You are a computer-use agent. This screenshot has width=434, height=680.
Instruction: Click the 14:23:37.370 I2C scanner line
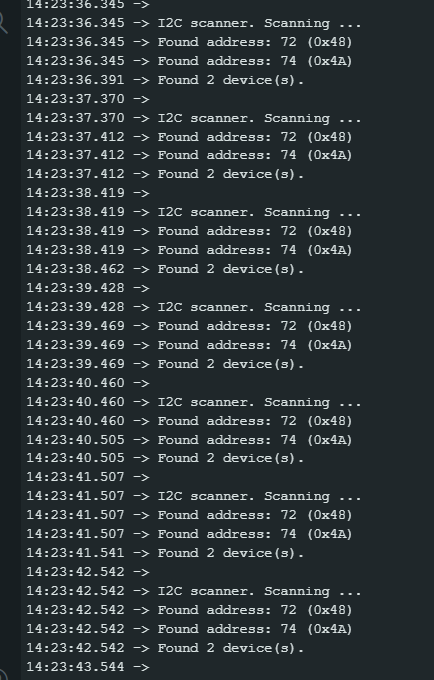coord(193,118)
